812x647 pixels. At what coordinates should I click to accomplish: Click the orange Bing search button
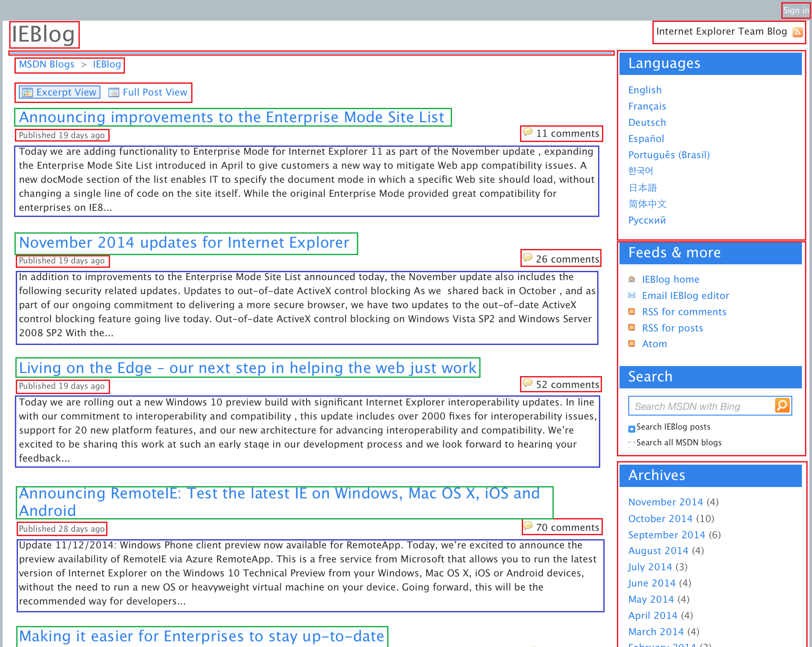click(782, 405)
